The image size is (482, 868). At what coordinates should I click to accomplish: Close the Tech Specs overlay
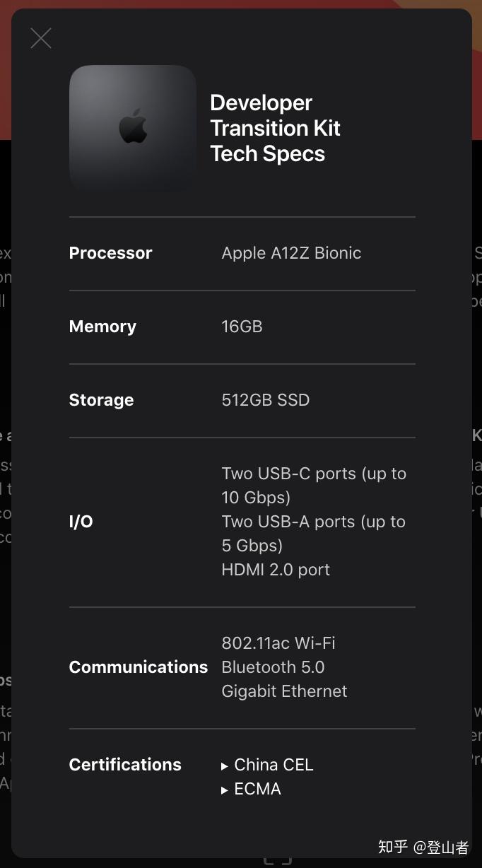pos(41,38)
